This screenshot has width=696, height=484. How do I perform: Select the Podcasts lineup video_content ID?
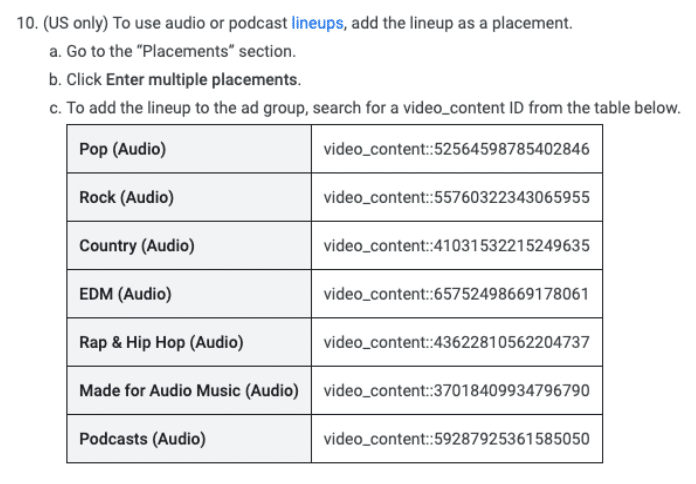click(x=456, y=438)
